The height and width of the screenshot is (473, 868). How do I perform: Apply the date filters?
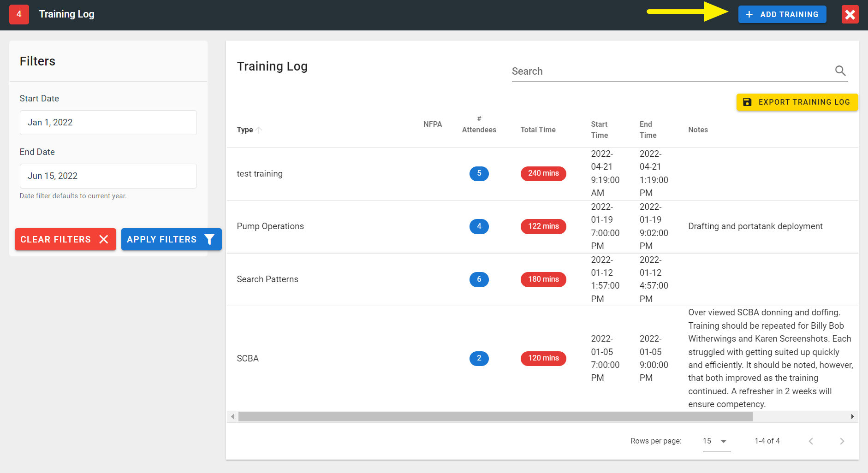(171, 239)
